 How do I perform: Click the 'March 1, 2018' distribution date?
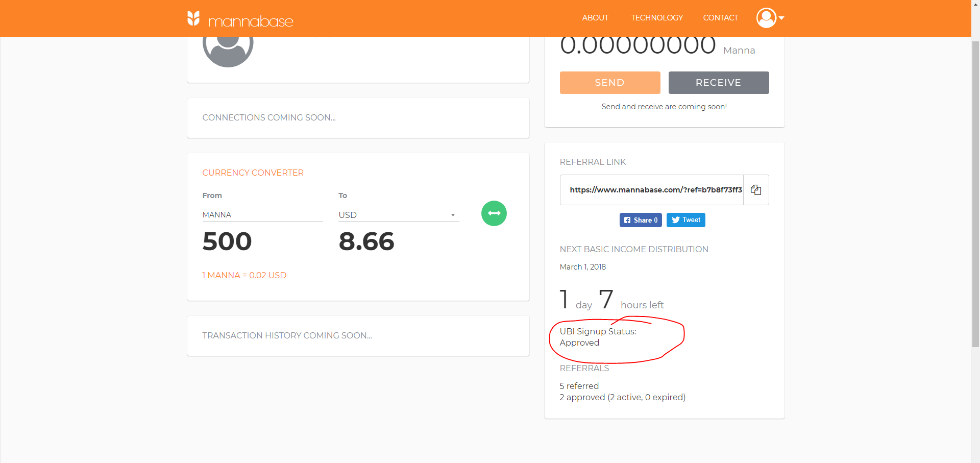click(583, 267)
